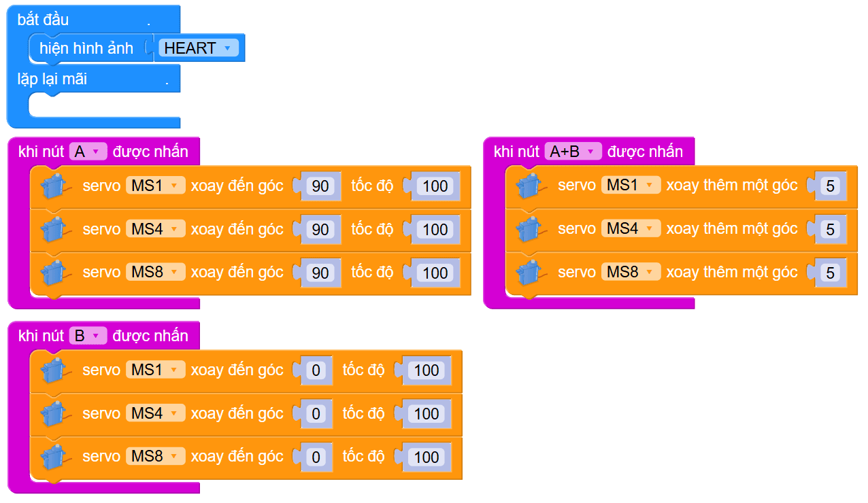868x503 pixels.
Task: Click the angle 0 field of button B's MS4
Action: click(x=315, y=414)
